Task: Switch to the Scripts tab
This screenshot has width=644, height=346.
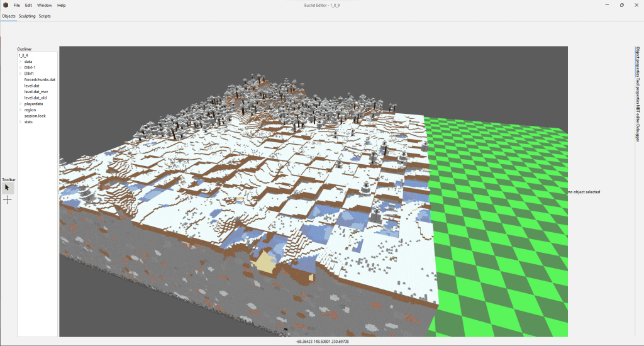Action: (45, 16)
